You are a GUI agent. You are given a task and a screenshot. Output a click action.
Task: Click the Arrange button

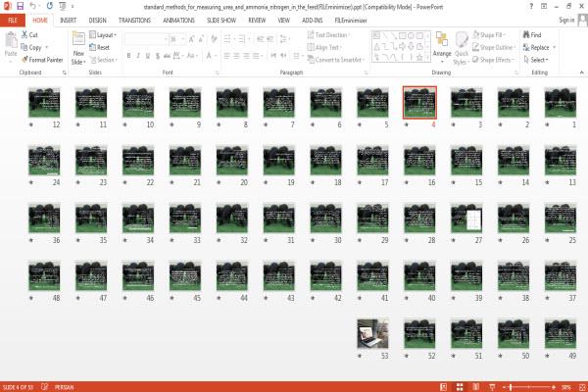click(442, 46)
